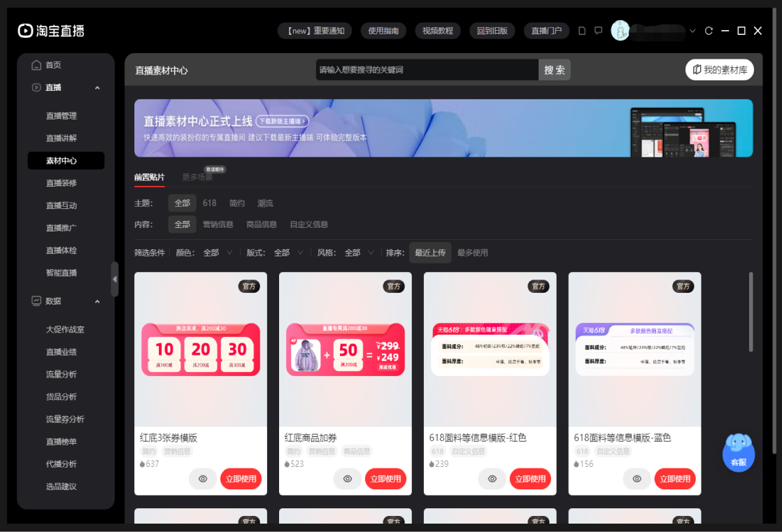Open 大促作战室 in the sidebar

(x=65, y=329)
